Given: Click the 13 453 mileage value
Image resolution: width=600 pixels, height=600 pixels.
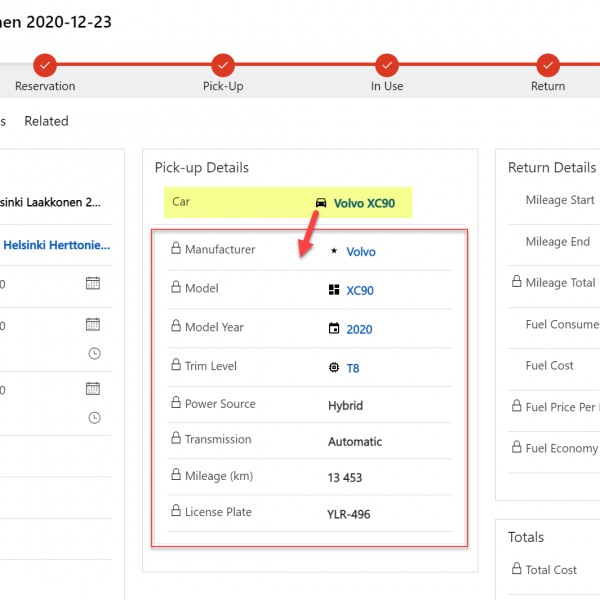Looking at the screenshot, I should pos(344,478).
